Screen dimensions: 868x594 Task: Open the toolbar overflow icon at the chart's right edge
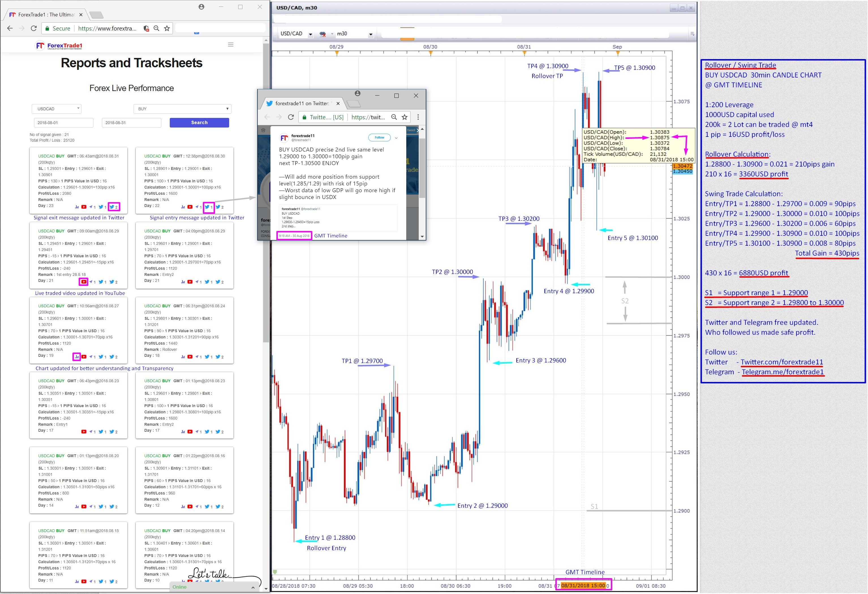(692, 34)
